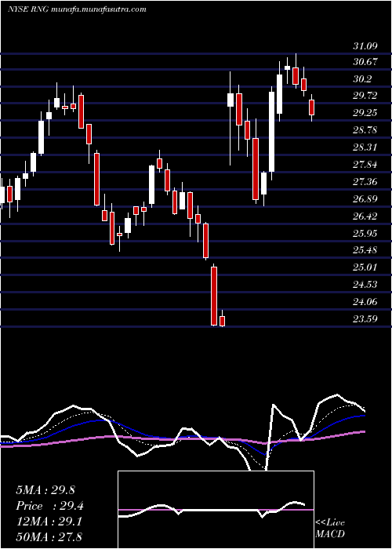Viewport: 392px width, 549px height.
Task: Click the MACD inset chart box
Action: click(x=216, y=510)
